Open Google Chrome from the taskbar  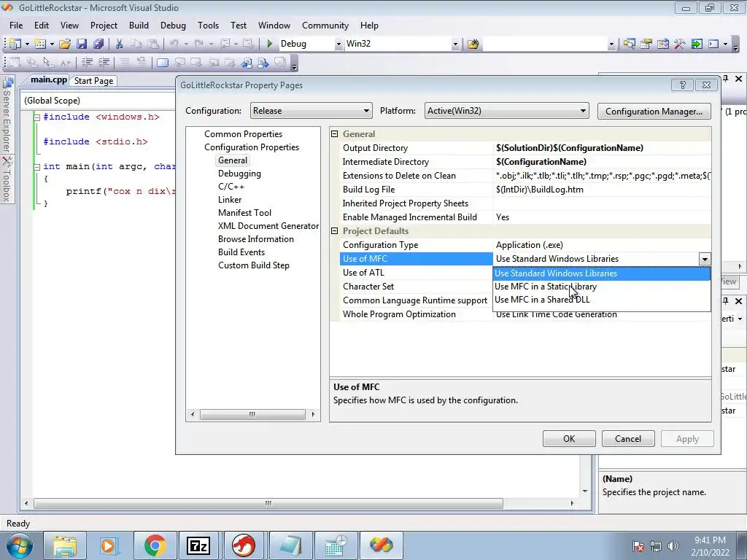click(155, 545)
